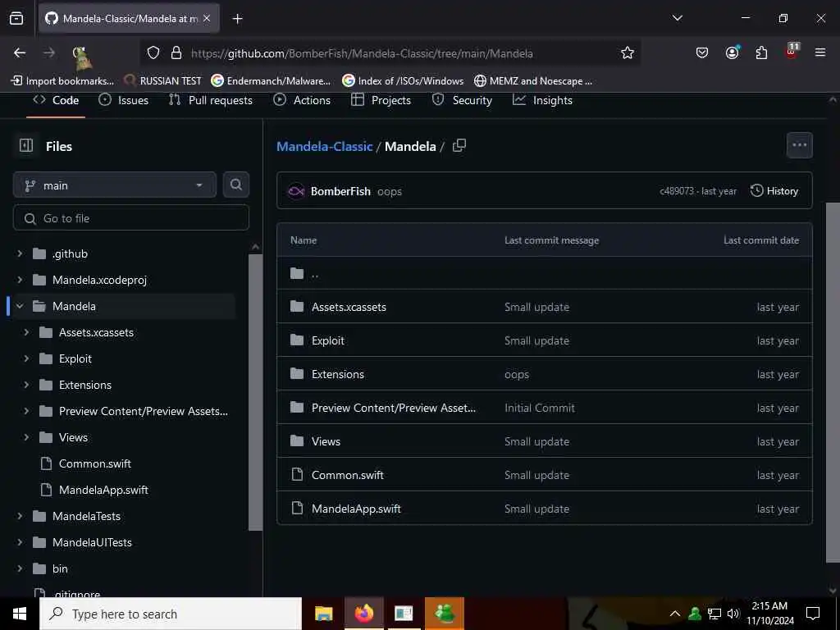Click the file search magnifier button
The height and width of the screenshot is (630, 840).
(x=235, y=185)
